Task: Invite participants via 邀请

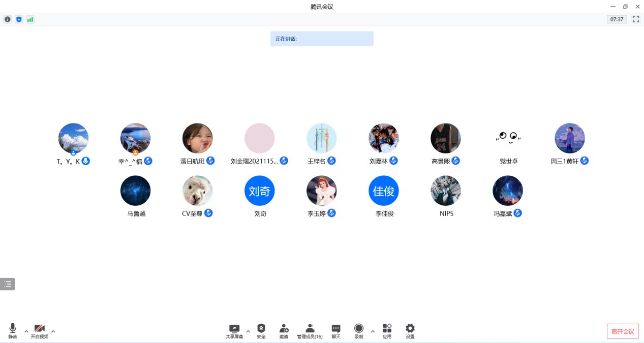Action: pyautogui.click(x=284, y=331)
